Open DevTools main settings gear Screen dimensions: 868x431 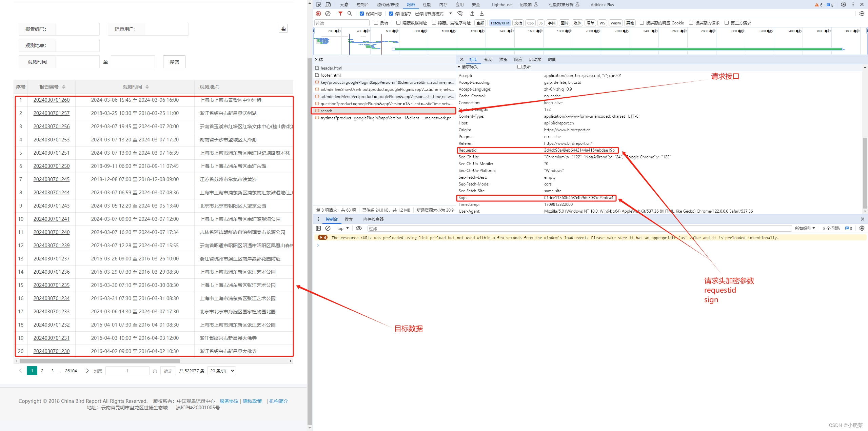[x=844, y=4]
